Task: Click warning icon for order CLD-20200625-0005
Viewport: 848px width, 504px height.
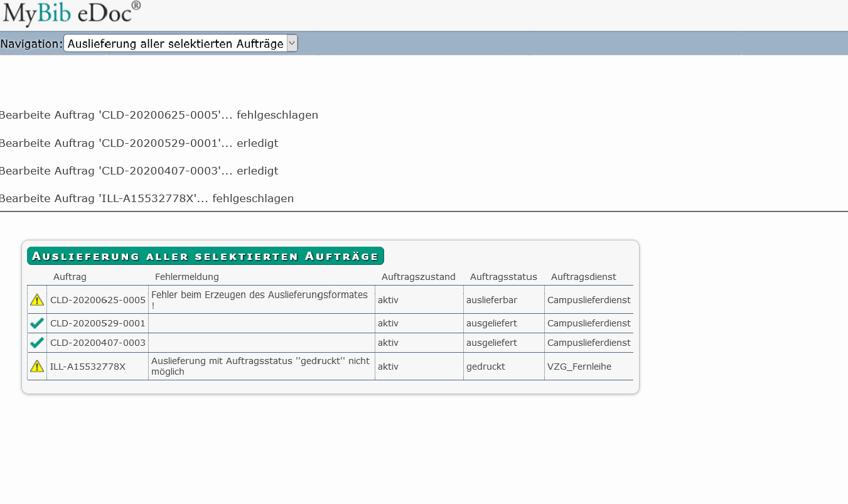Action: pos(37,300)
